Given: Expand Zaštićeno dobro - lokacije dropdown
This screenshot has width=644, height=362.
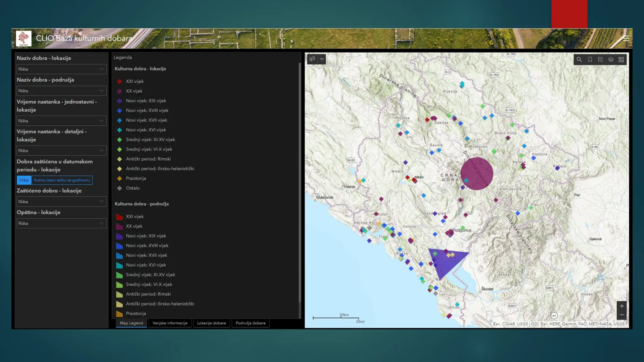Looking at the screenshot, I should (61, 202).
